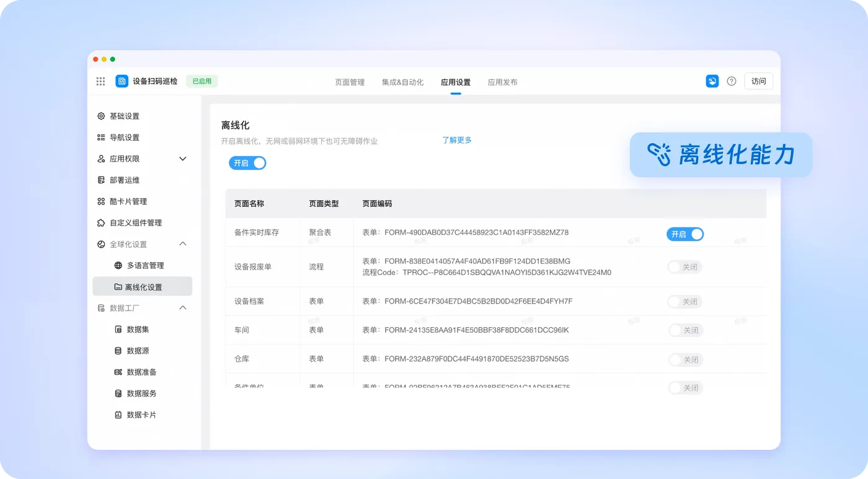The width and height of the screenshot is (868, 479).
Task: Click the 聚合表 page type cell
Action: click(x=321, y=232)
